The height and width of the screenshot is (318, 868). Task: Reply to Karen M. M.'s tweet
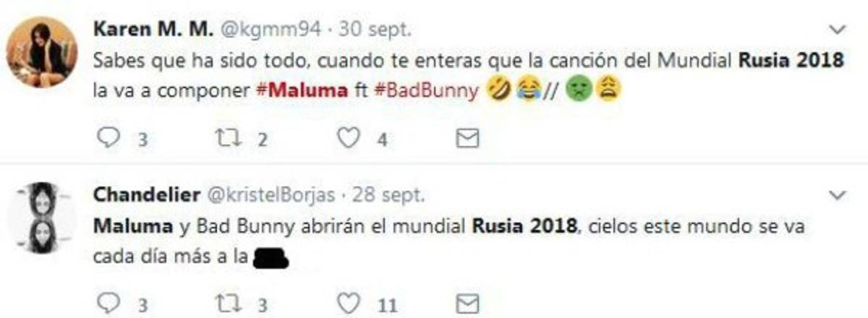tap(107, 138)
